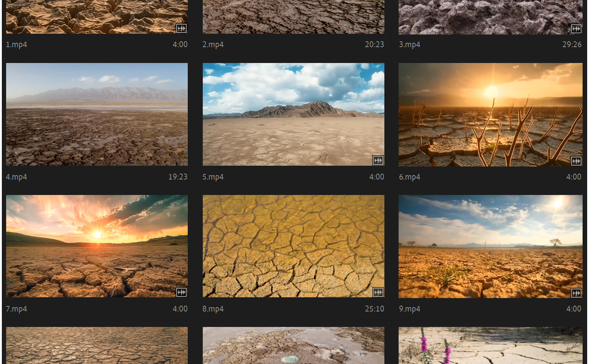Click the 4:00 duration of 6.mp4

(574, 177)
